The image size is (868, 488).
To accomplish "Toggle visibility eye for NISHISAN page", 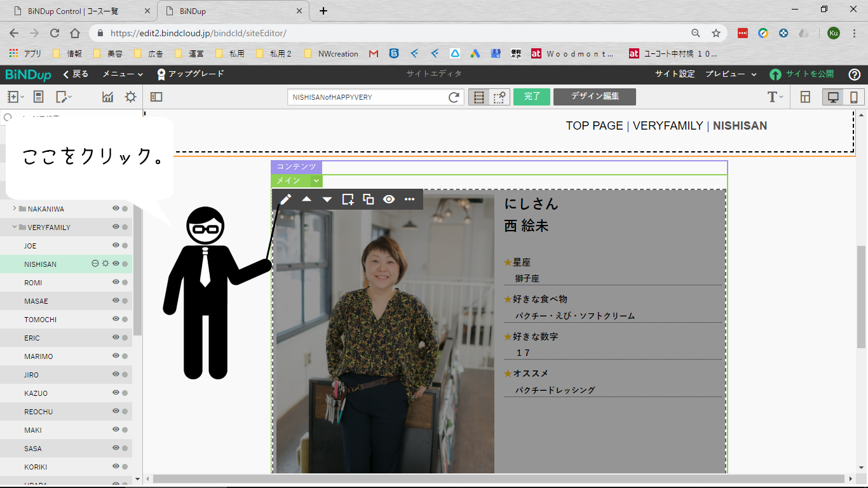I will (116, 264).
